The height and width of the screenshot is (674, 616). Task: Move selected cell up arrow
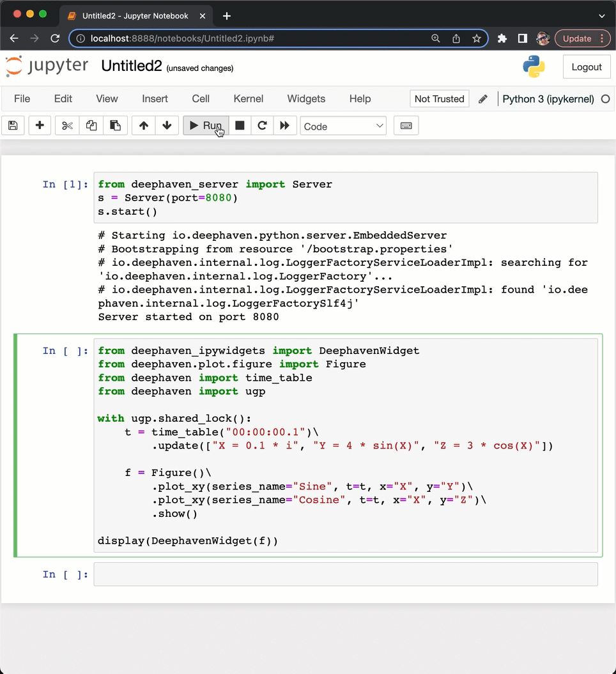click(x=144, y=125)
